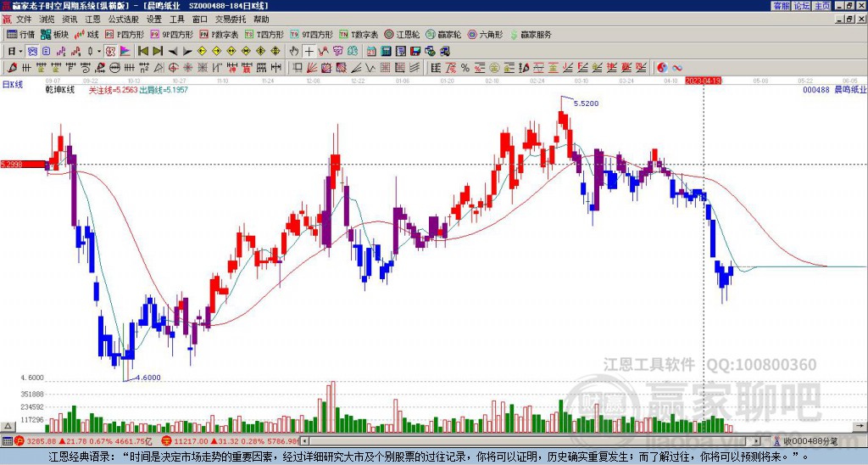Open the 板块 sector view
The width and height of the screenshot is (868, 465).
(54, 34)
